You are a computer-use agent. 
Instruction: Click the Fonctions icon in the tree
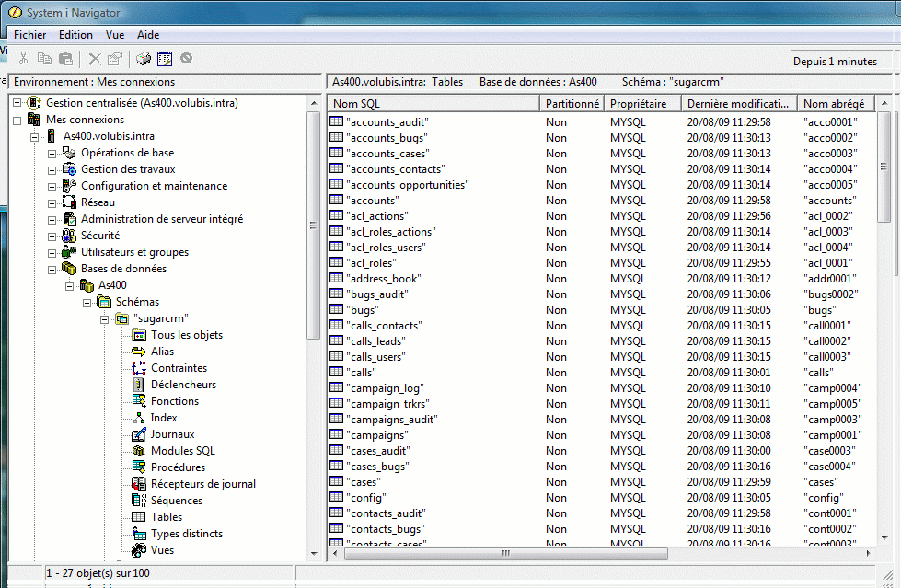pos(139,401)
